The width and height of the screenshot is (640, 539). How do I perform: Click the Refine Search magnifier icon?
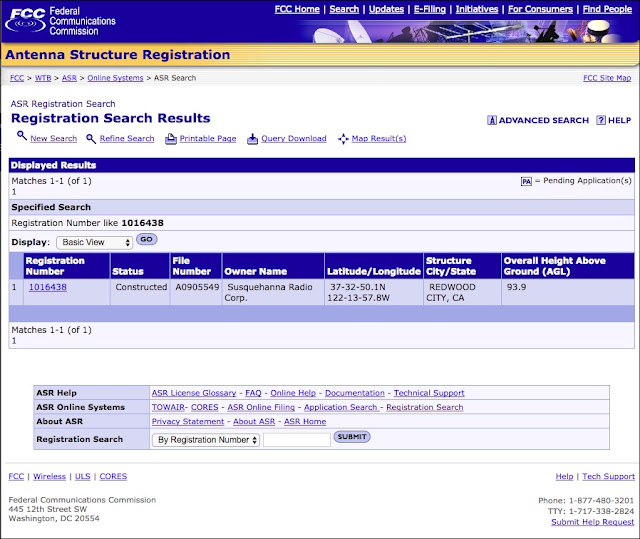point(91,139)
